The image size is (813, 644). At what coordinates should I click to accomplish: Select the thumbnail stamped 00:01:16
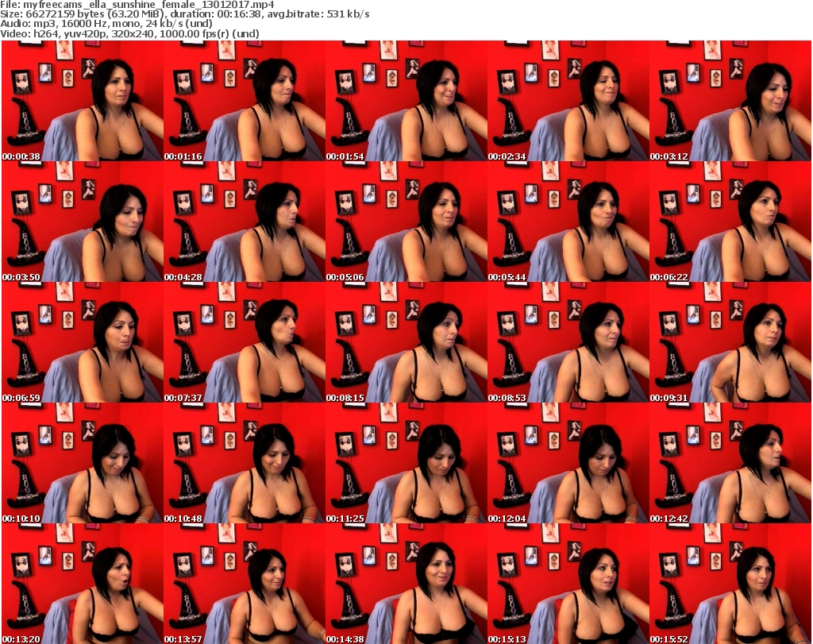pos(245,101)
